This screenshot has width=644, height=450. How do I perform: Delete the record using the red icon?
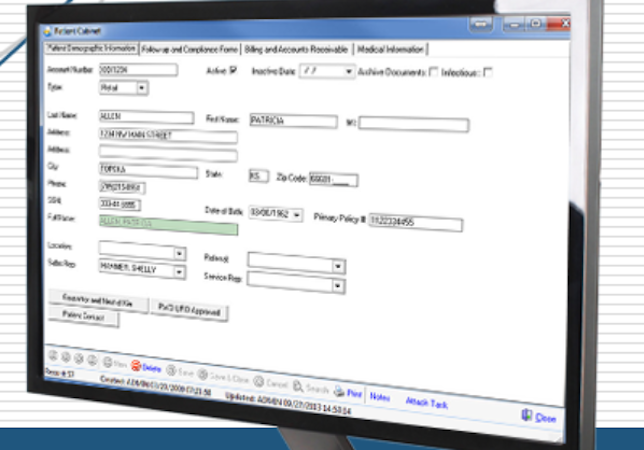coord(136,366)
